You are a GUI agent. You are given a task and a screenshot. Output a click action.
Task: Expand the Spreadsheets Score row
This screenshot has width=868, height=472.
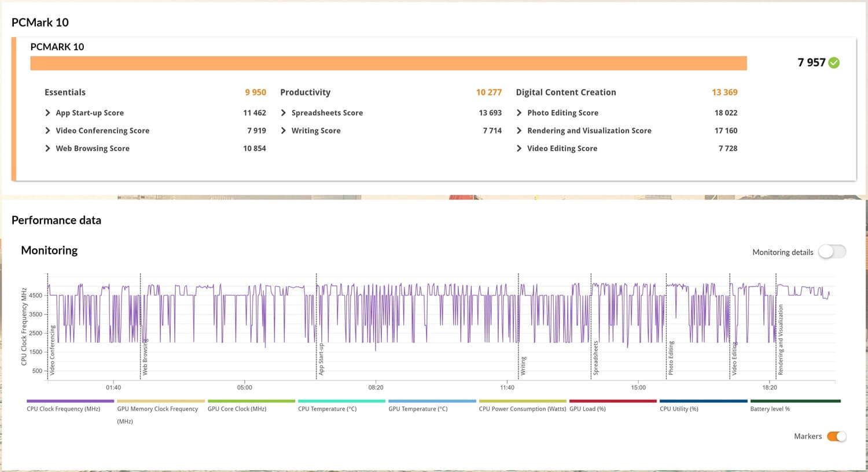[284, 113]
